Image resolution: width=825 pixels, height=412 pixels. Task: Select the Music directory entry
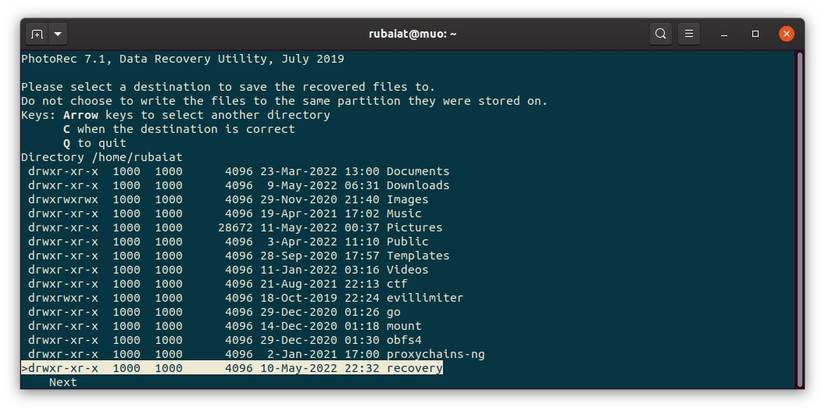[404, 213]
